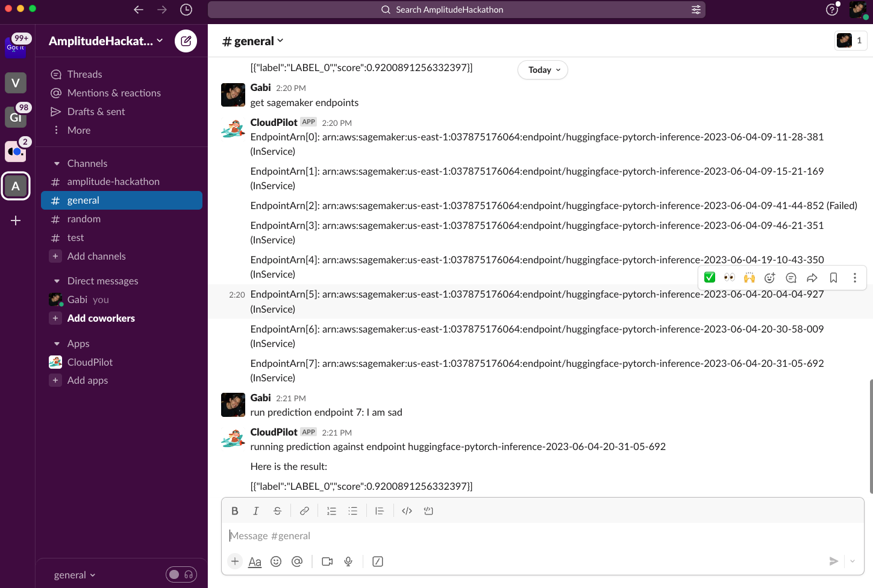This screenshot has width=873, height=588.
Task: Insert a link in the composer
Action: [304, 511]
